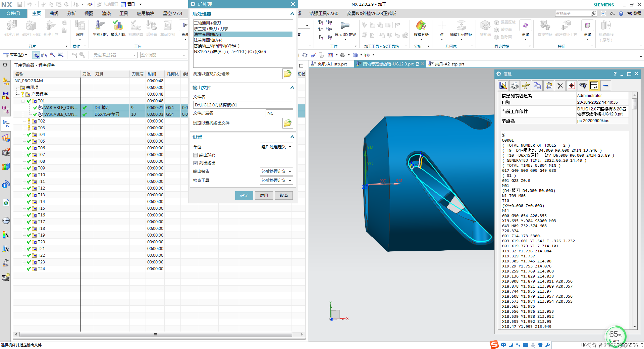
Task: Click the scissors cut icon in Information window
Action: pos(526,86)
